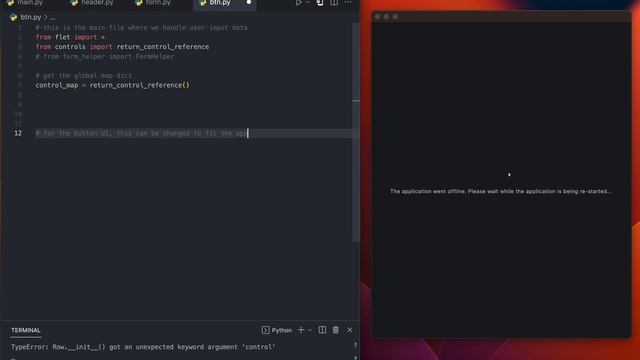
Task: Kill terminal using the trash icon
Action: pos(336,330)
